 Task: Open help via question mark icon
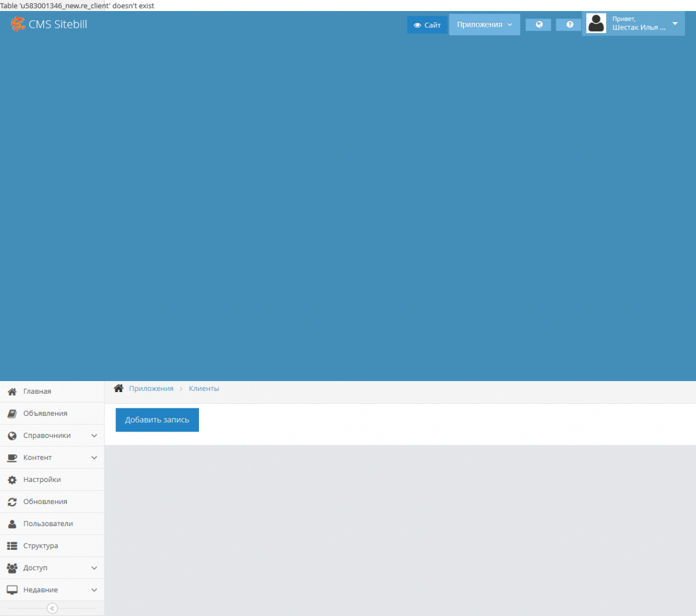pyautogui.click(x=569, y=24)
